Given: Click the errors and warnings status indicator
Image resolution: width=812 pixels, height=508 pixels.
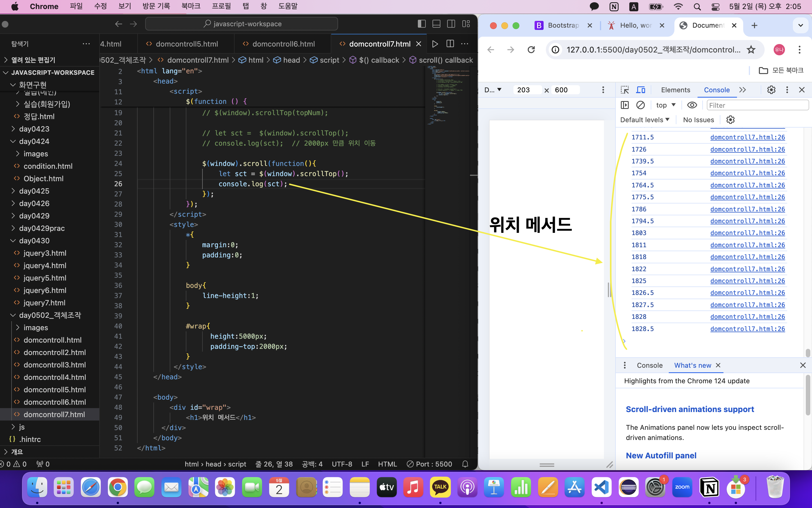Looking at the screenshot, I should [14, 464].
